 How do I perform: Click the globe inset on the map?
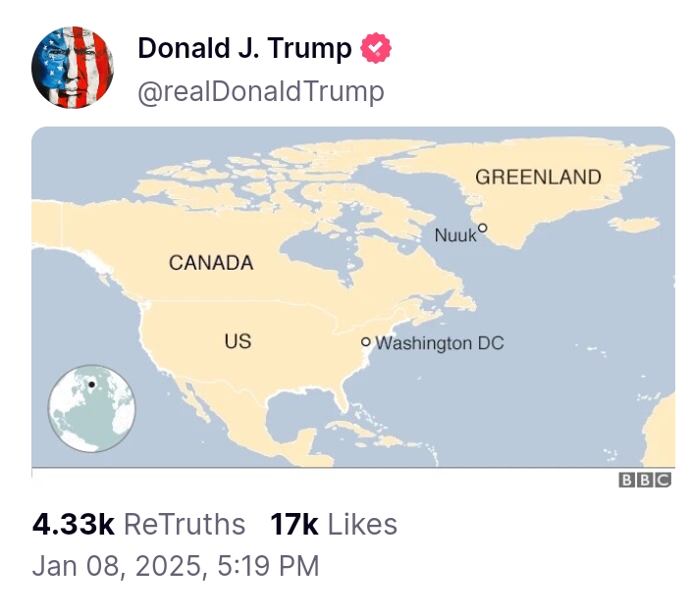tap(91, 408)
